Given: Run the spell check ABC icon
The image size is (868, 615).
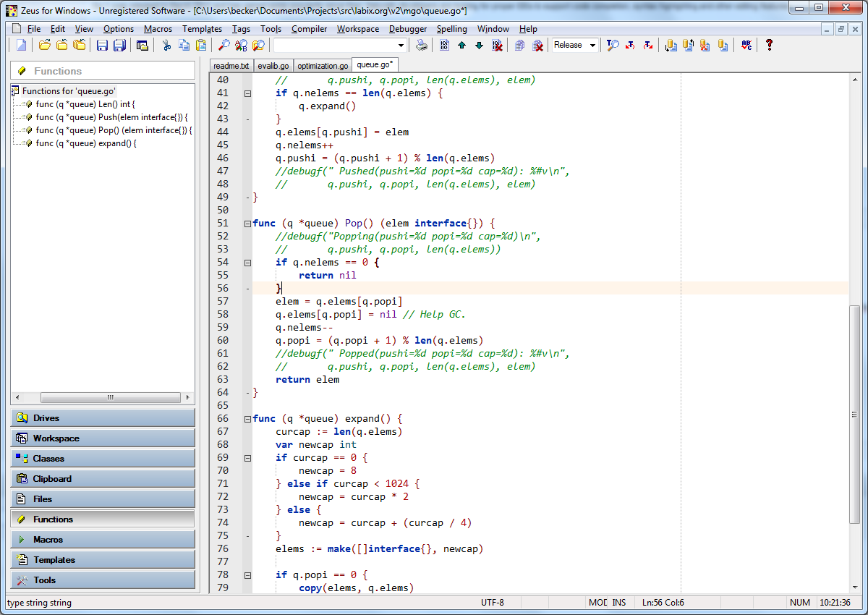Looking at the screenshot, I should pyautogui.click(x=747, y=45).
